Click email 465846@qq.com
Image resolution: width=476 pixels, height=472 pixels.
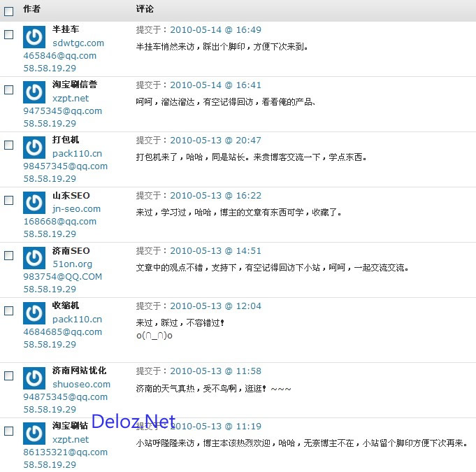pos(60,56)
